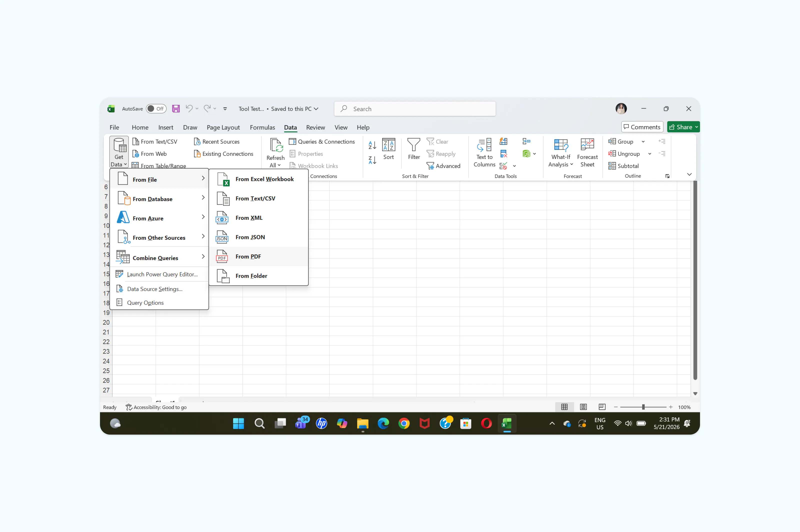Switch to the Home tab
Image resolution: width=800 pixels, height=532 pixels.
(x=140, y=127)
